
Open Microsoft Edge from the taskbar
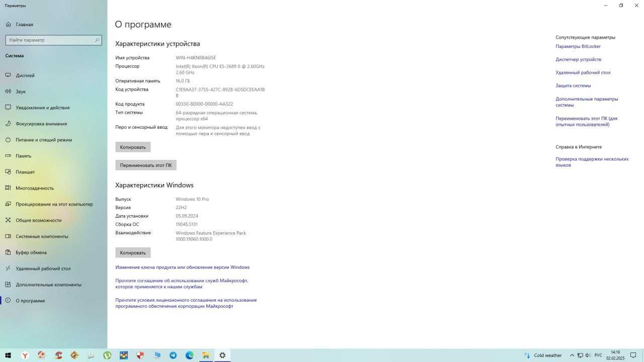click(190, 355)
